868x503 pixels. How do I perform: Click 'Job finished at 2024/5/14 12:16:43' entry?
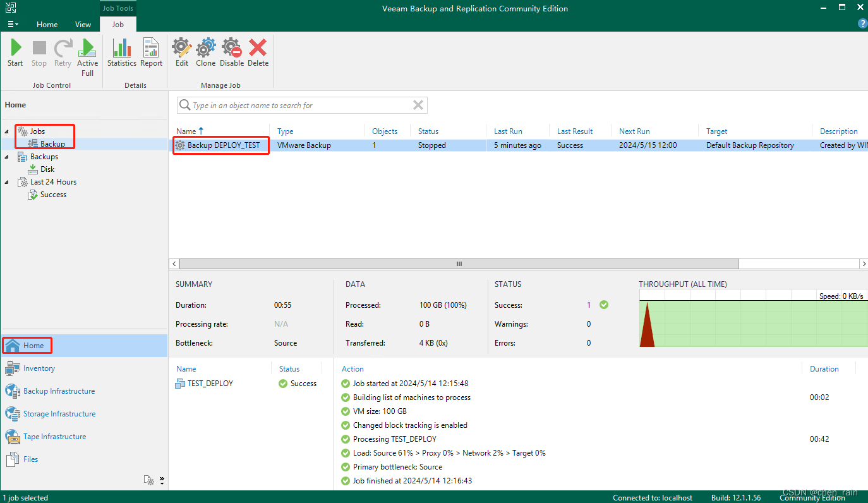point(413,481)
